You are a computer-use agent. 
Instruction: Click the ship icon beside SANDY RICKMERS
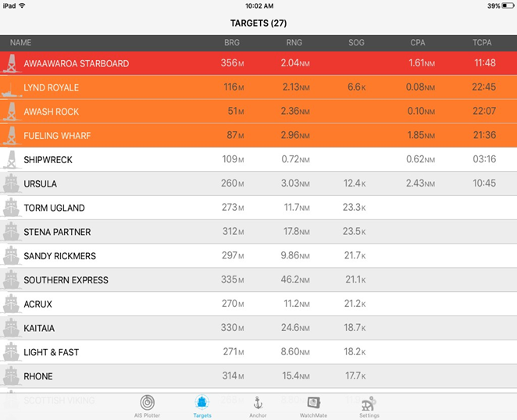point(11,256)
